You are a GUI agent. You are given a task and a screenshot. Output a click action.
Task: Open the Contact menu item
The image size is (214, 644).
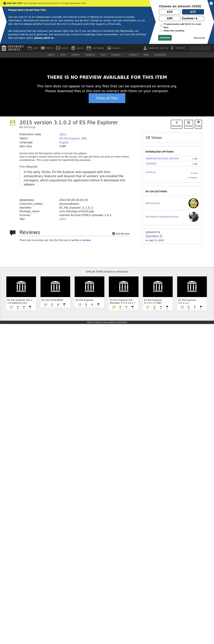pyautogui.click(x=133, y=55)
